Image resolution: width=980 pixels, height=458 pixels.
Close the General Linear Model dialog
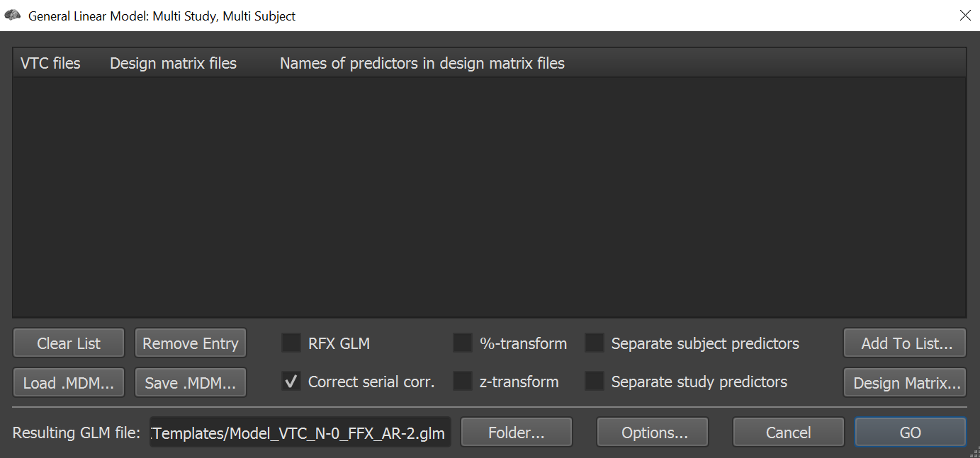(x=965, y=16)
